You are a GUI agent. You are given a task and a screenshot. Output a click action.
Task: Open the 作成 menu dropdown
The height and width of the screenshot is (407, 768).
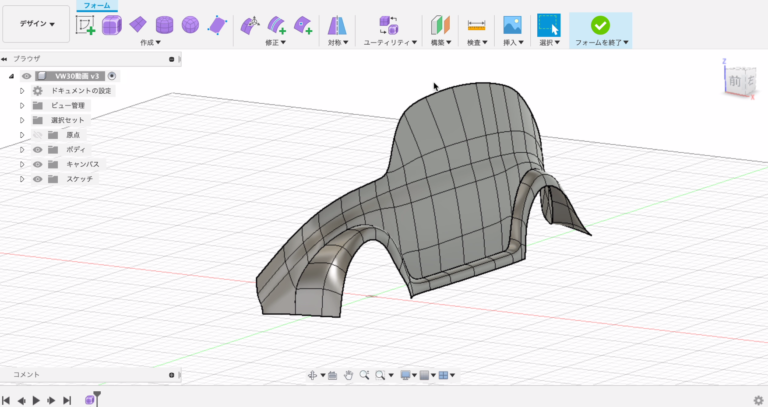pyautogui.click(x=150, y=43)
